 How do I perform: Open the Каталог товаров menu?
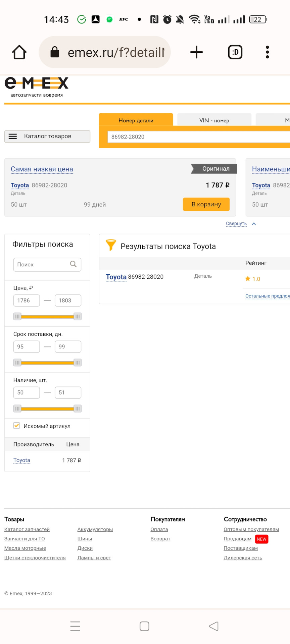click(47, 137)
